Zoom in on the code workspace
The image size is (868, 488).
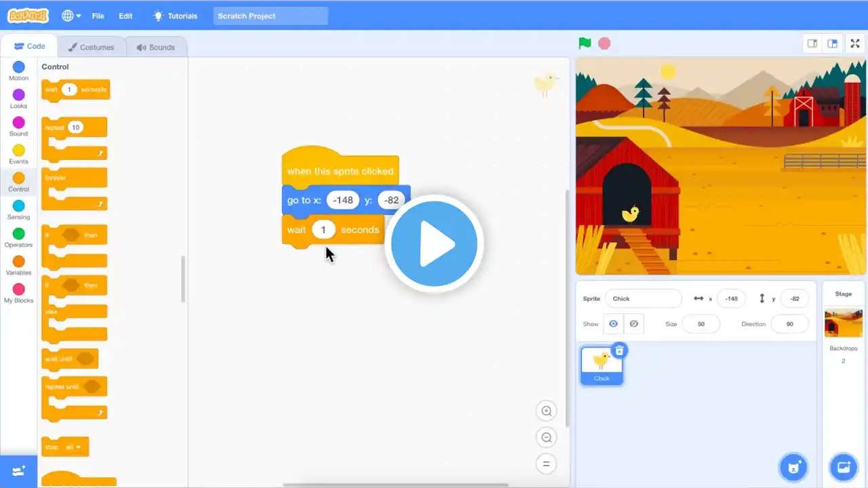pyautogui.click(x=546, y=411)
